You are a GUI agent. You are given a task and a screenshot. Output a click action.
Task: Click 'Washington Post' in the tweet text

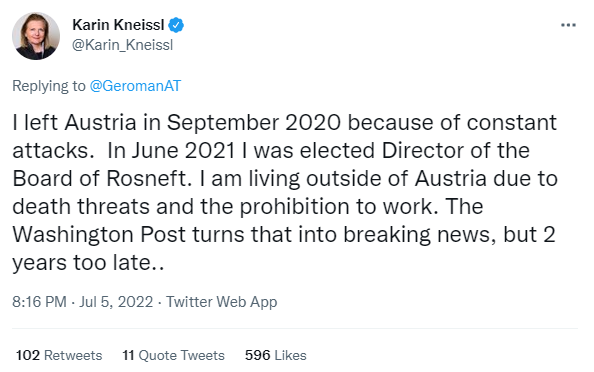[x=99, y=234]
